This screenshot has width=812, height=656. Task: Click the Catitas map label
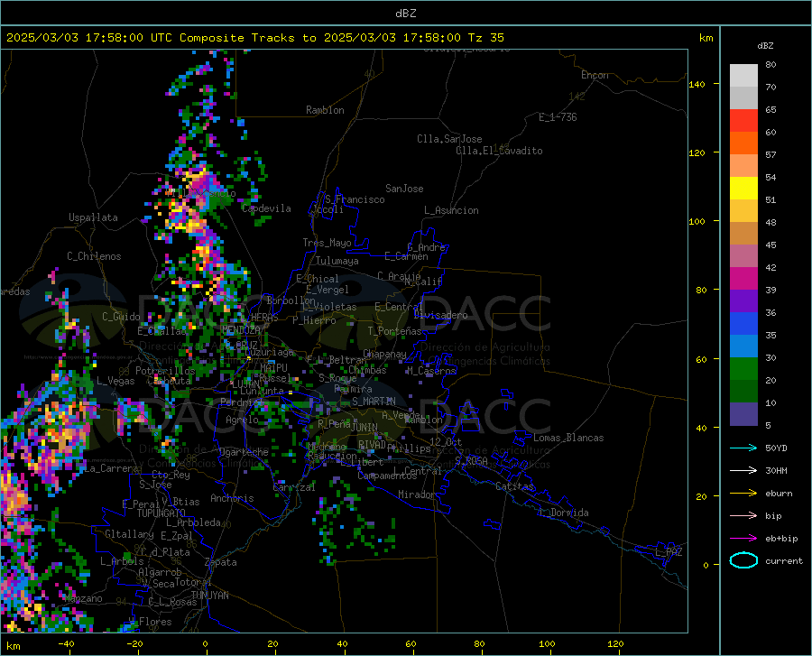pyautogui.click(x=515, y=486)
